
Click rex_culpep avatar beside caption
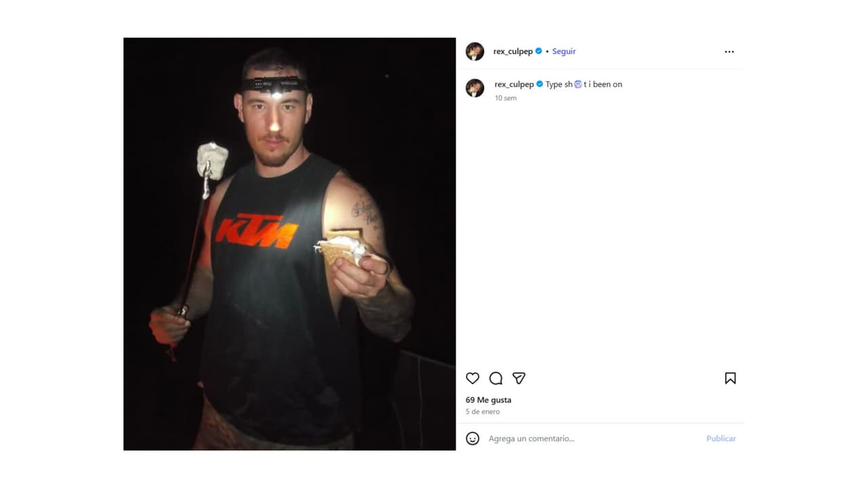pyautogui.click(x=475, y=88)
